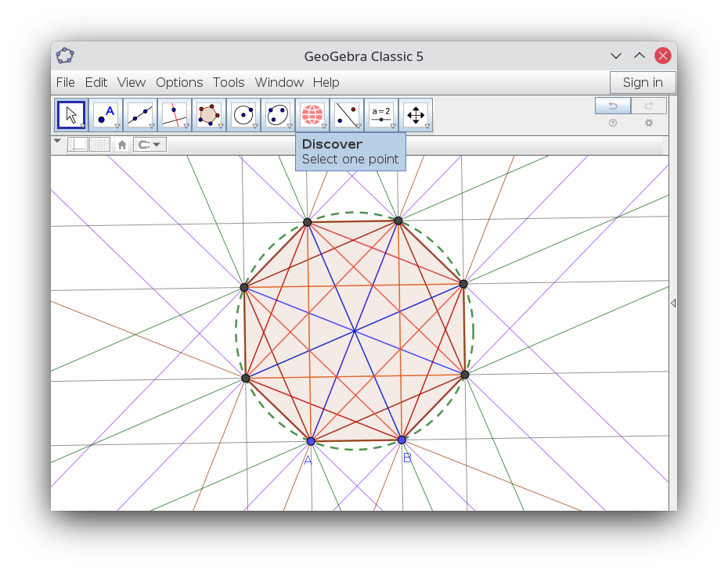Open the Options menu
Viewport: 728px width, 571px height.
(x=179, y=83)
